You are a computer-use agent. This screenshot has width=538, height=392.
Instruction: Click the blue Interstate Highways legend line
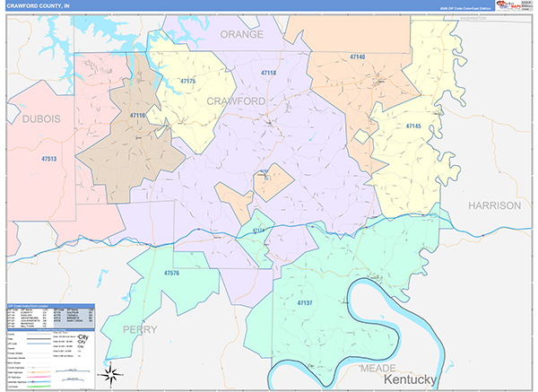pyautogui.click(x=39, y=382)
